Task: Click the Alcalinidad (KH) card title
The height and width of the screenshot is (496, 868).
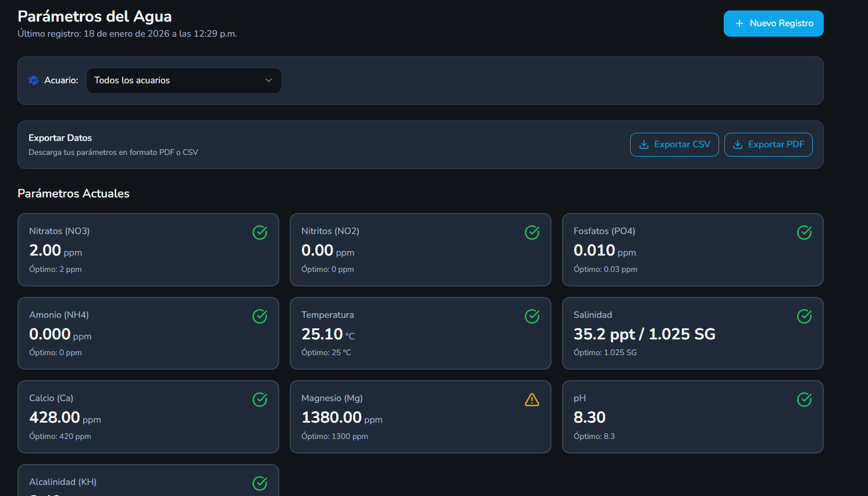Action: click(63, 482)
